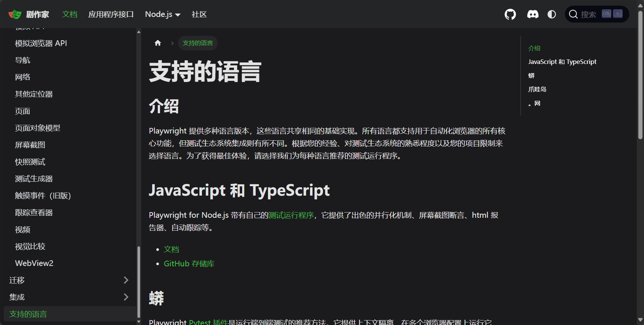Click inside the 搜索 search field
The image size is (644, 325).
[597, 14]
